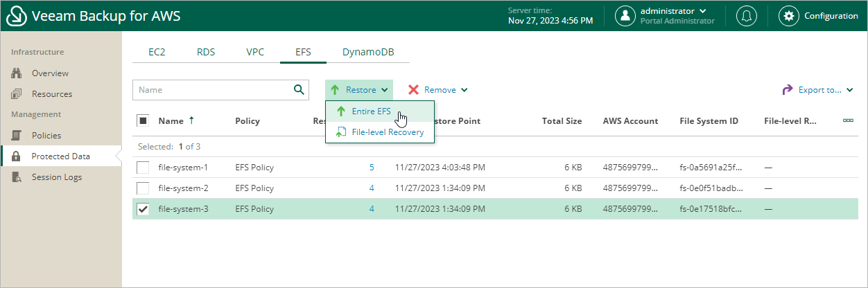Click the Session Logs sidebar icon
The height and width of the screenshot is (288, 868).
tap(17, 177)
